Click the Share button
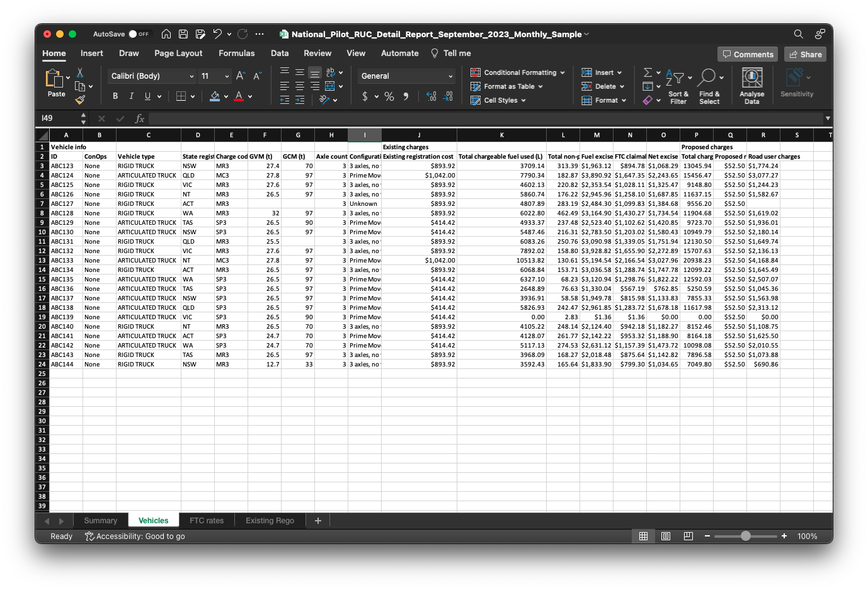868x590 pixels. (x=806, y=55)
